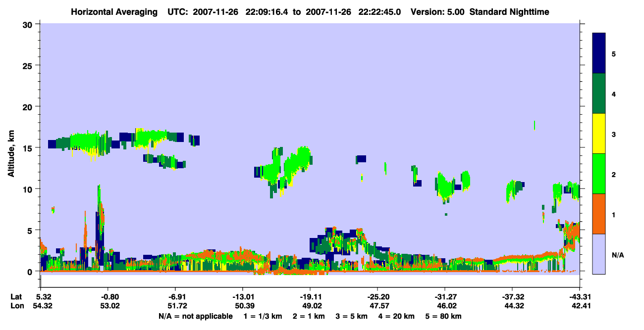The width and height of the screenshot is (644, 330).
Task: Click the colorbar label 3
Action: (x=614, y=134)
